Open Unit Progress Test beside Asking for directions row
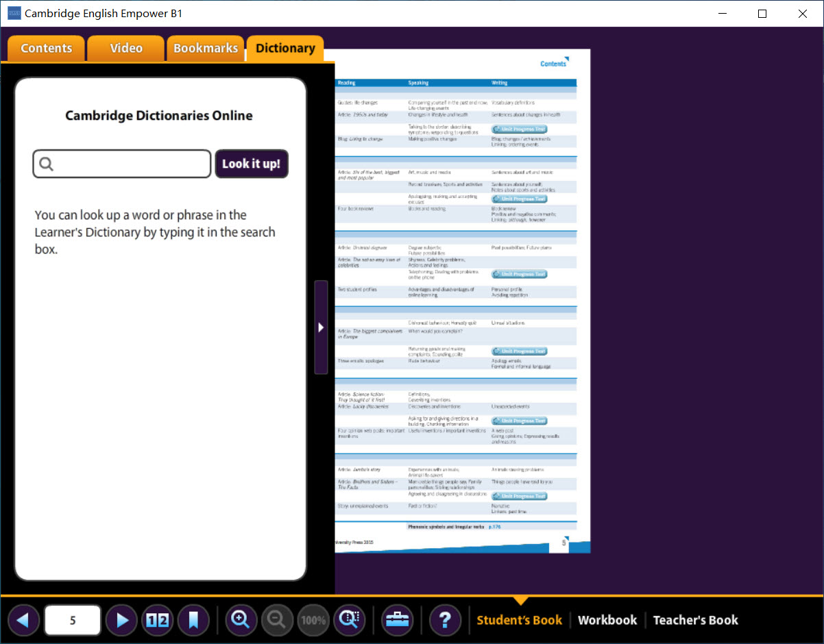This screenshot has height=644, width=824. (x=520, y=421)
